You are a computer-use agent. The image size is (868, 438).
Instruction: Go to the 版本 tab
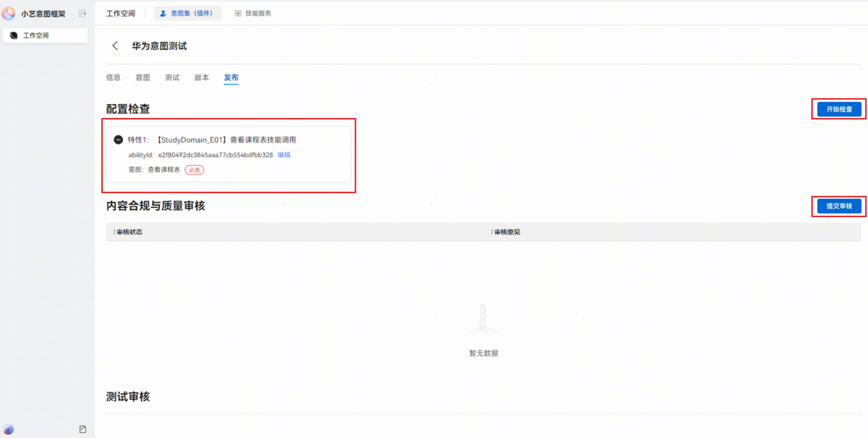tap(202, 77)
